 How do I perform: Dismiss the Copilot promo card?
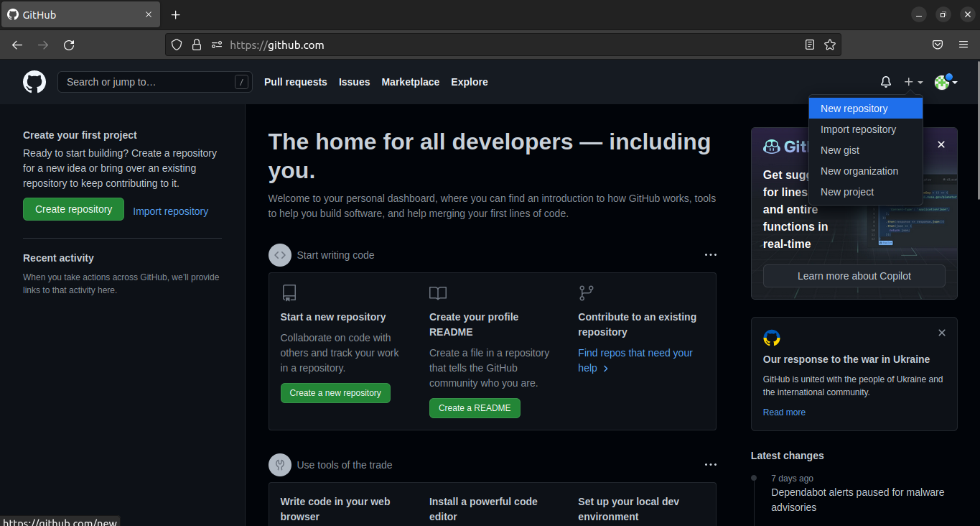(941, 144)
